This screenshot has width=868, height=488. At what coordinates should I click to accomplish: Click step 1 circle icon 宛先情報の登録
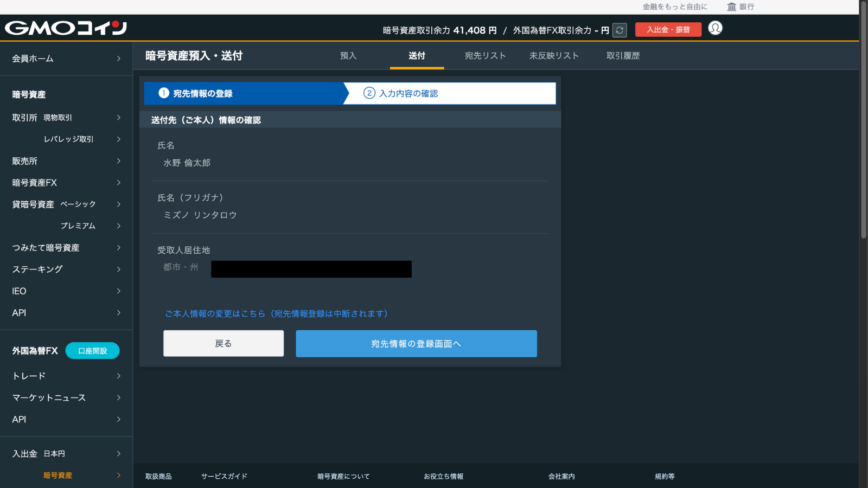point(163,93)
